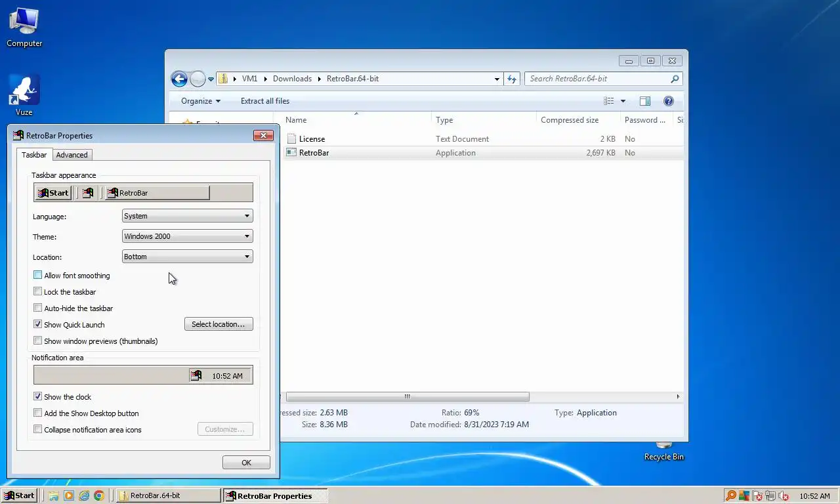
Task: Open media player from Quick Launch
Action: [x=69, y=496]
